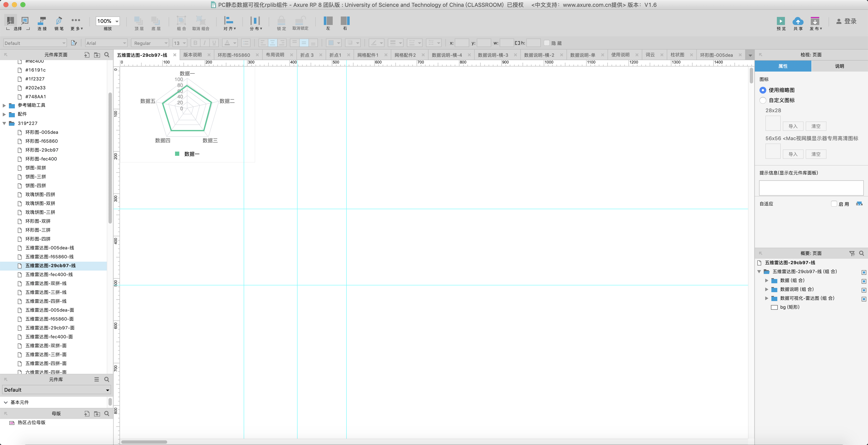868x445 pixels.
Task: Switch to the 布局说明 tab
Action: (x=275, y=55)
